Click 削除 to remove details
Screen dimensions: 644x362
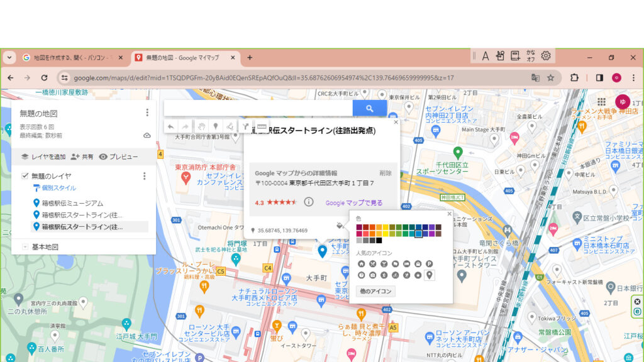pos(386,173)
